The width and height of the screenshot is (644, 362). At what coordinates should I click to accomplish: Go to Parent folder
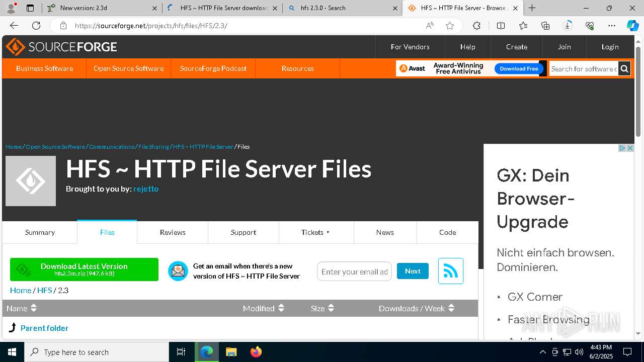pos(44,328)
